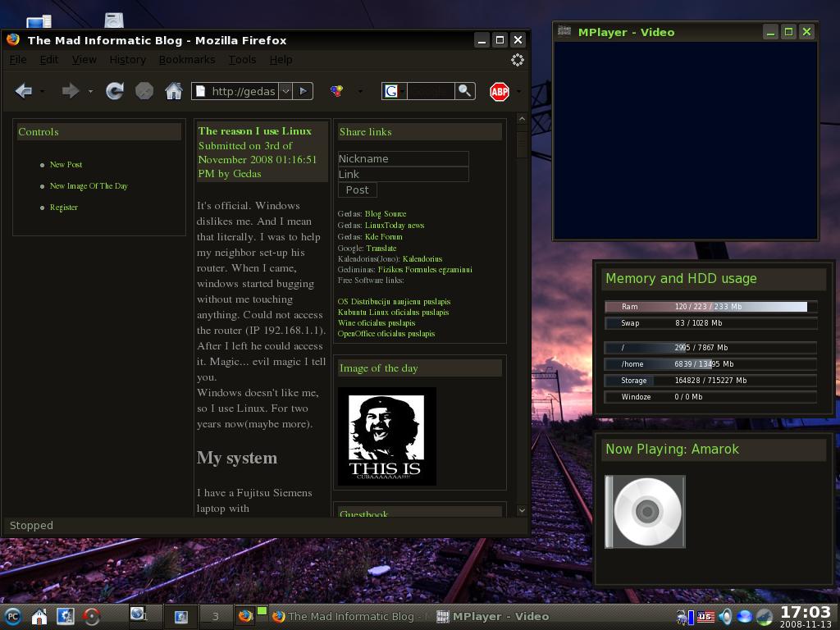Open back history dropdown arrow
The height and width of the screenshot is (630, 840).
pos(43,92)
